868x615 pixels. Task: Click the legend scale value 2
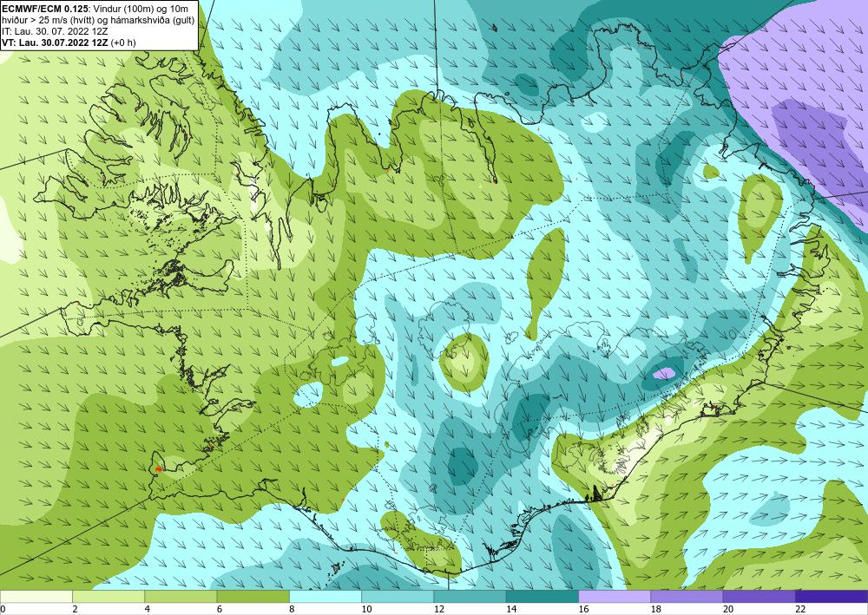point(75,610)
